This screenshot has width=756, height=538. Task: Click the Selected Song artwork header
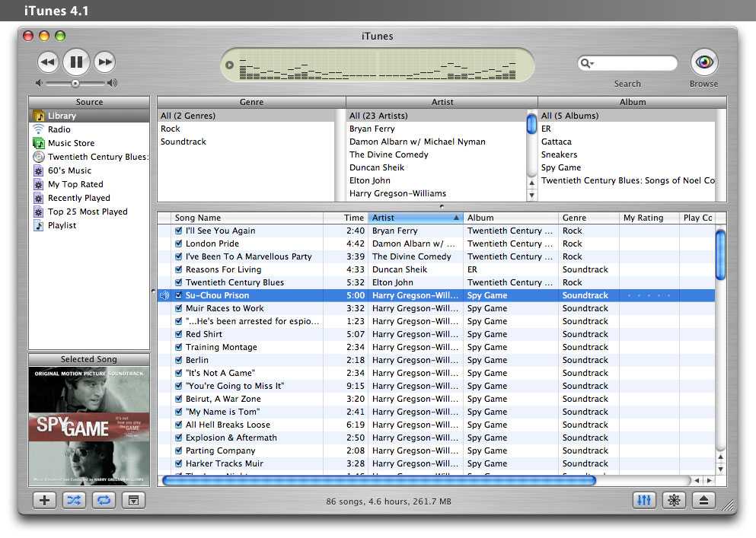tap(89, 359)
